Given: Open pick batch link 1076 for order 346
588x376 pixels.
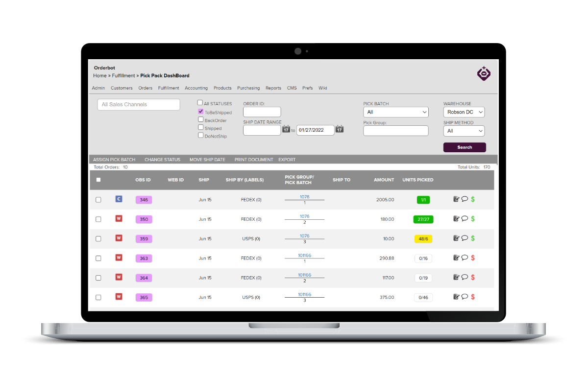Looking at the screenshot, I should [x=304, y=196].
